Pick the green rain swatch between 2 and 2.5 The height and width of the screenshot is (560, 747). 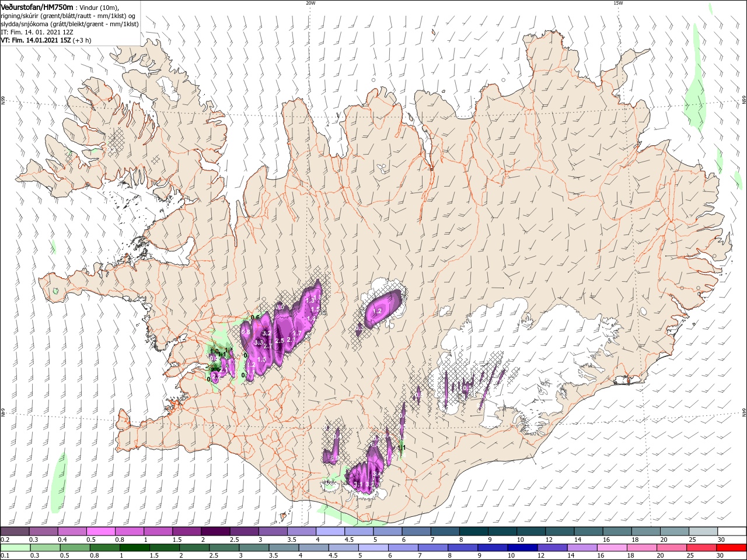point(194,548)
